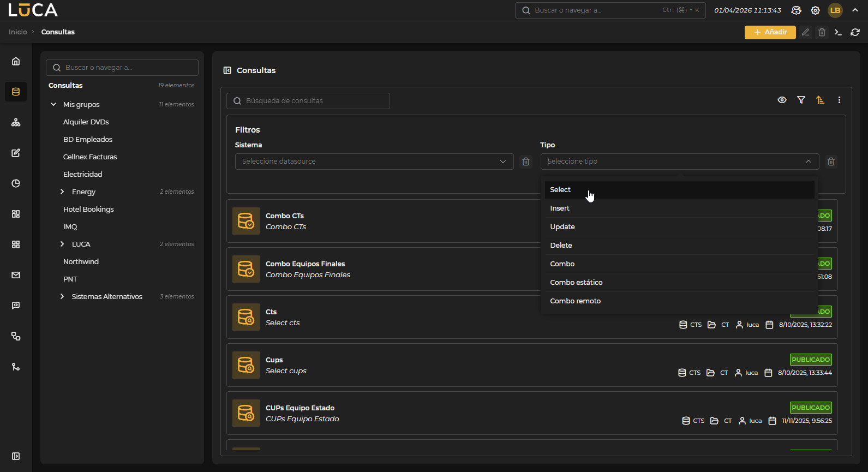This screenshot has width=868, height=472.
Task: Open the Combo CTs query card
Action: click(x=532, y=221)
